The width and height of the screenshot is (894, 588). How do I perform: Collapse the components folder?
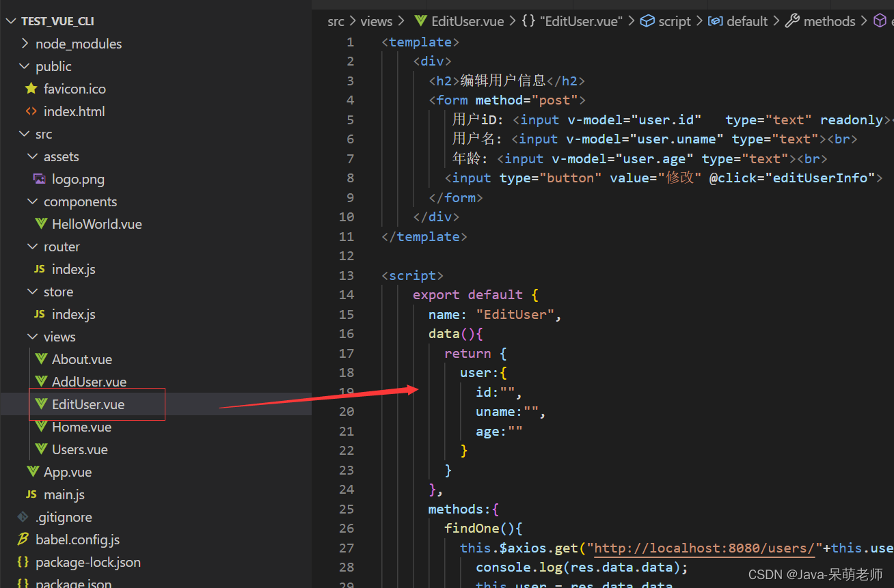(x=33, y=201)
